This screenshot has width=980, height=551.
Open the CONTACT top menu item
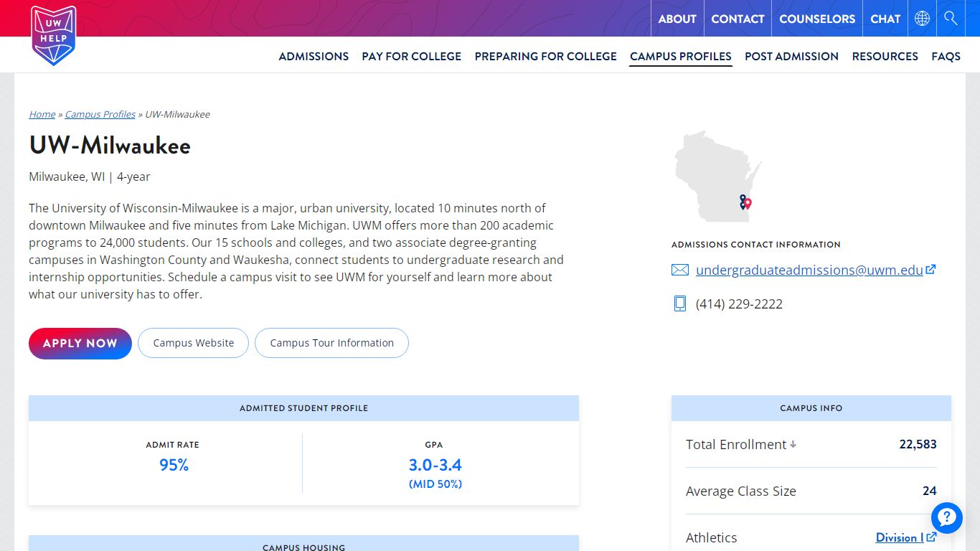point(738,19)
